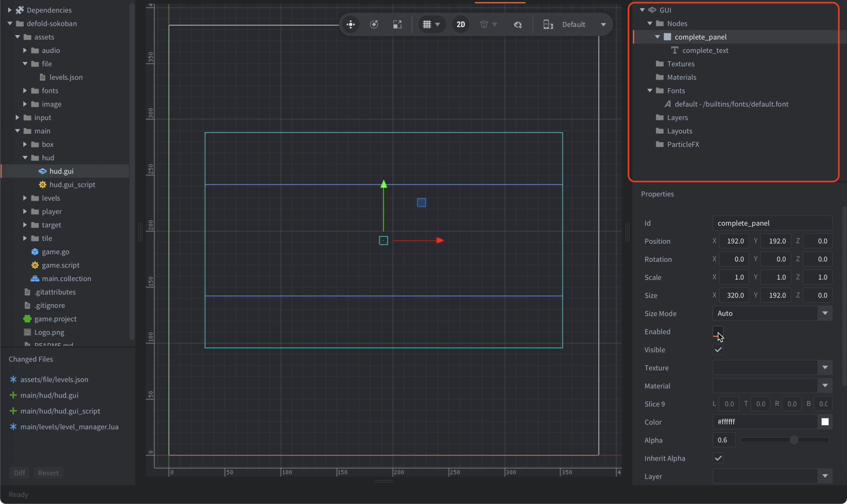Screen dimensions: 847x504
Task: Click the grid visibility icon
Action: [x=427, y=24]
